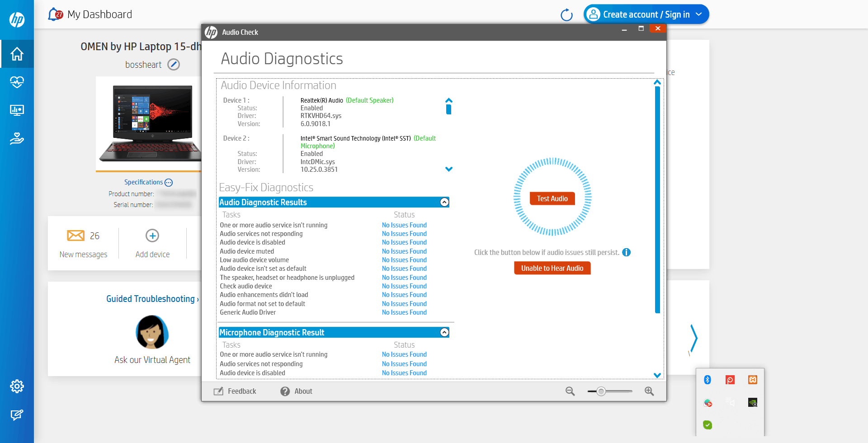Viewport: 868px width, 443px height.
Task: Open the Guided Troubleshooting link
Action: point(152,299)
